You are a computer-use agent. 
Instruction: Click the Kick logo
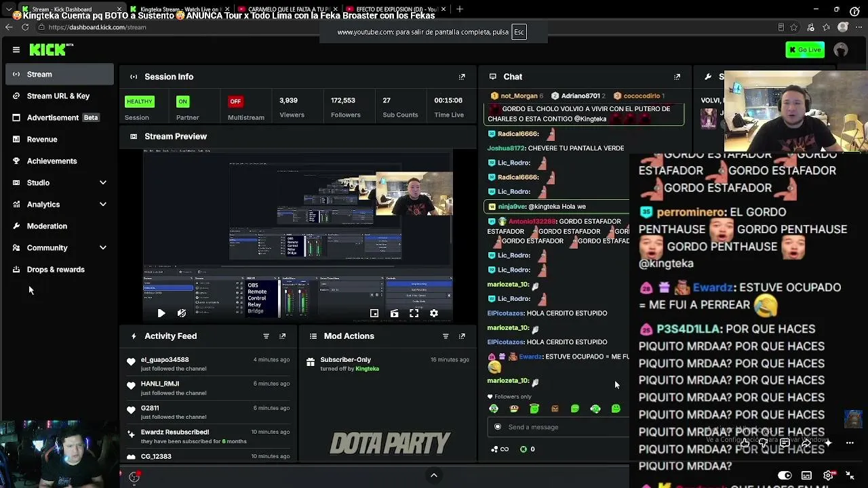[x=52, y=49]
